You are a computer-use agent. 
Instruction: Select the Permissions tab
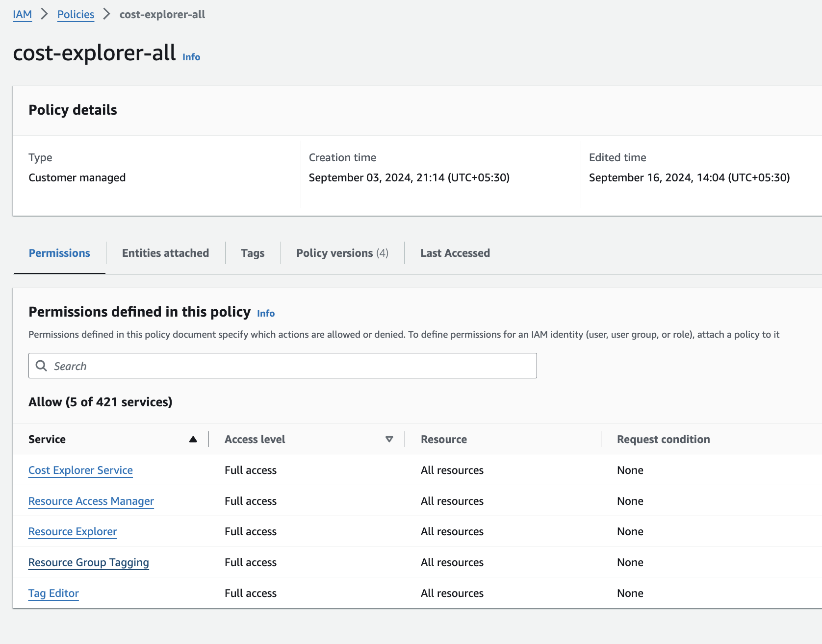pyautogui.click(x=59, y=253)
